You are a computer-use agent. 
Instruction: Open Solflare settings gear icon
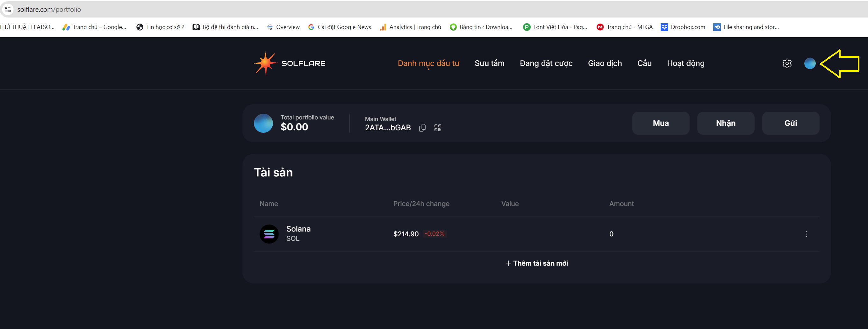tap(787, 63)
